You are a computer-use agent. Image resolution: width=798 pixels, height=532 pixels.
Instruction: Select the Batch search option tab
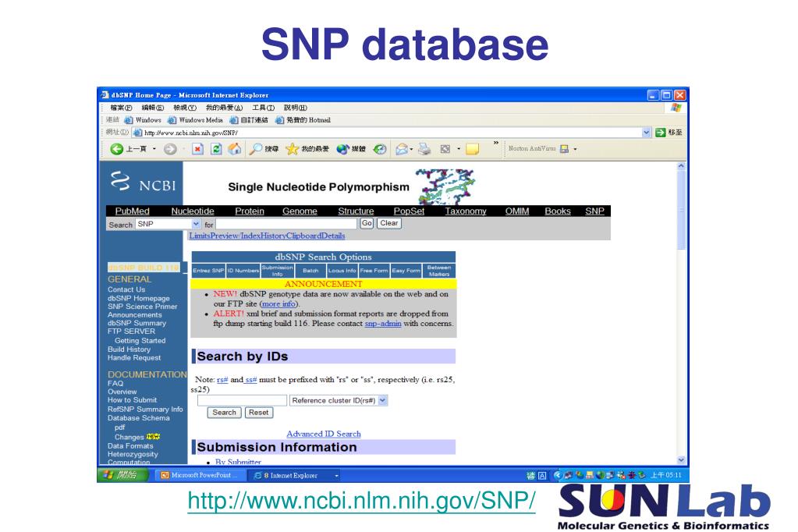(x=310, y=271)
